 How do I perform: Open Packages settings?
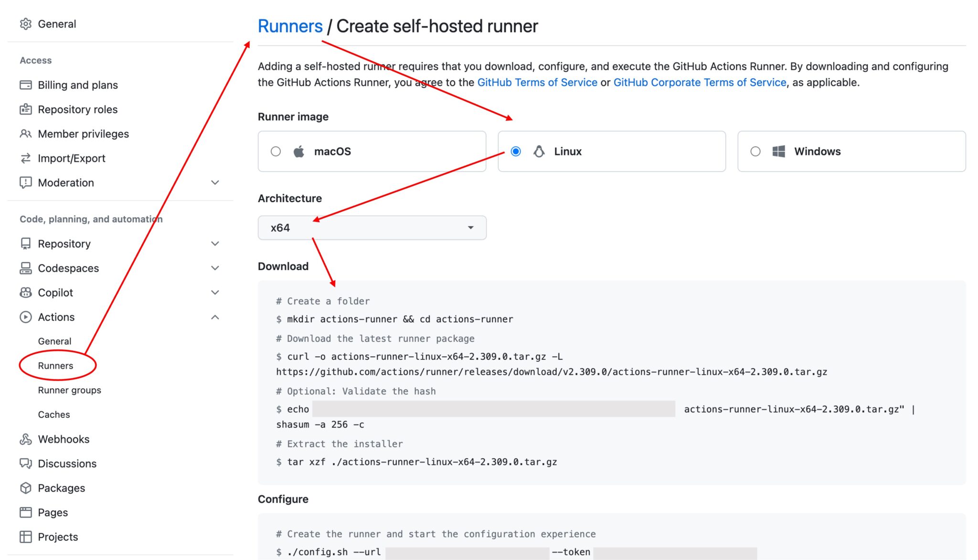tap(62, 488)
